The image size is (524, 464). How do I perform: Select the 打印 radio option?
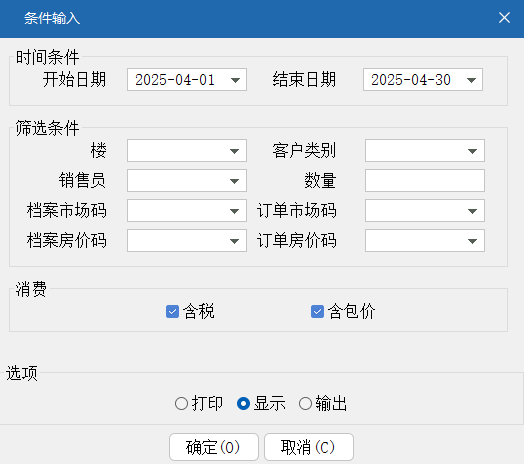click(181, 403)
